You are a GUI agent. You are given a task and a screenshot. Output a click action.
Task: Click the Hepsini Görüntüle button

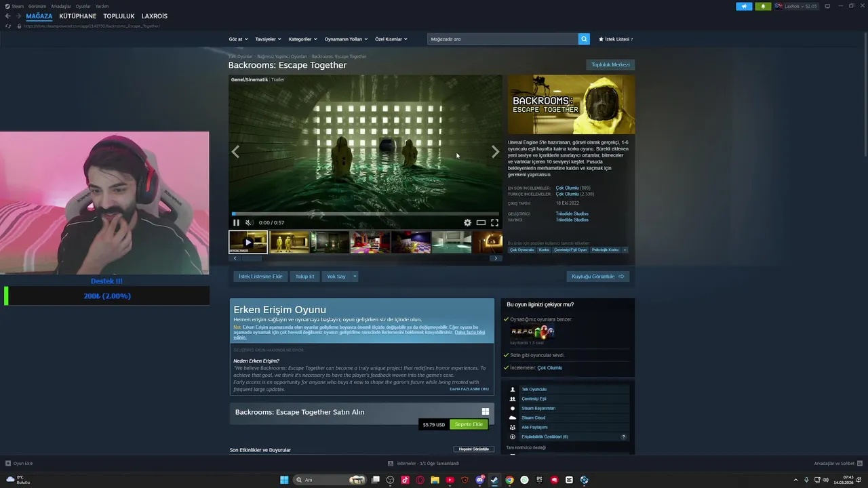click(473, 449)
